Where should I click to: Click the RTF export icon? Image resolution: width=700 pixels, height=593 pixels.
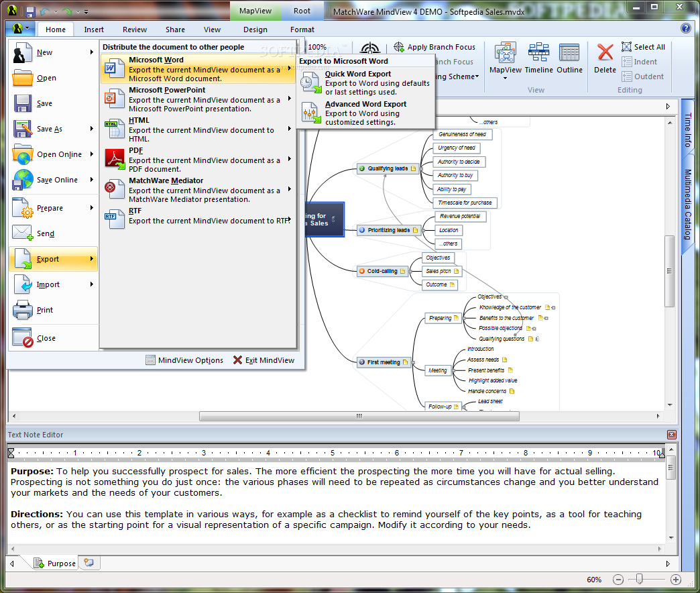(114, 219)
